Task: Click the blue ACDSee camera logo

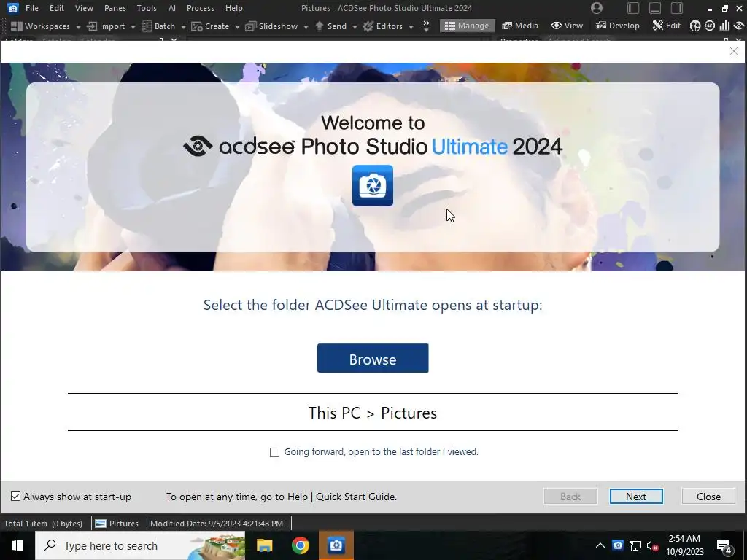Action: coord(373,186)
